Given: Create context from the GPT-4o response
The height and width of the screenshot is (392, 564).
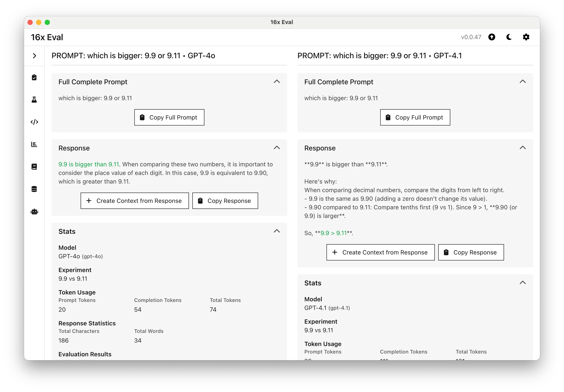Looking at the screenshot, I should pyautogui.click(x=135, y=201).
